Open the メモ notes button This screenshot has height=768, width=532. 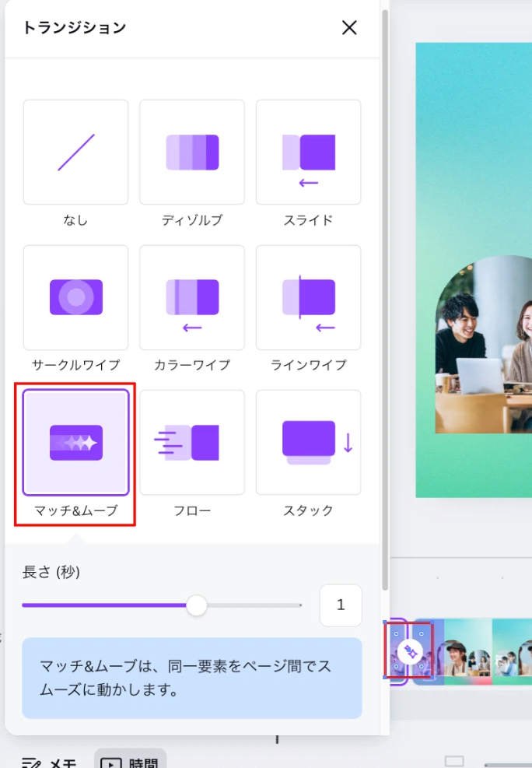50,762
